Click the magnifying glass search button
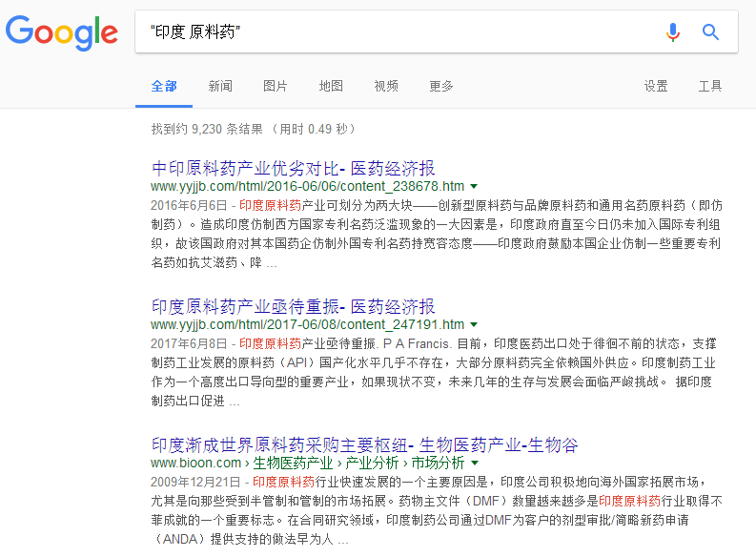Image resolution: width=756 pixels, height=557 pixels. pos(710,32)
